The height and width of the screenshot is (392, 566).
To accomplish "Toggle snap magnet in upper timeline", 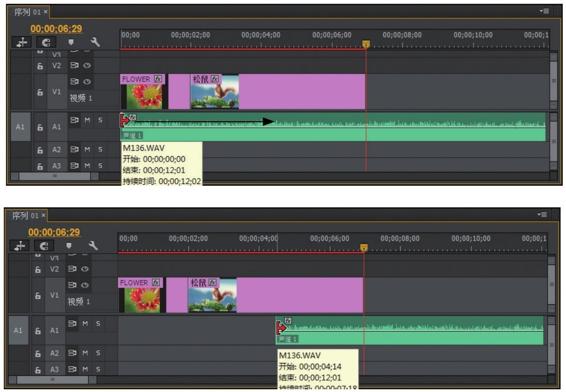I will point(46,43).
